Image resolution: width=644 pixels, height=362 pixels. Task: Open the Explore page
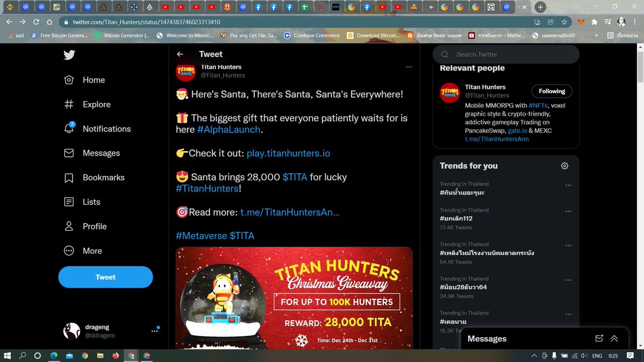pos(87,105)
